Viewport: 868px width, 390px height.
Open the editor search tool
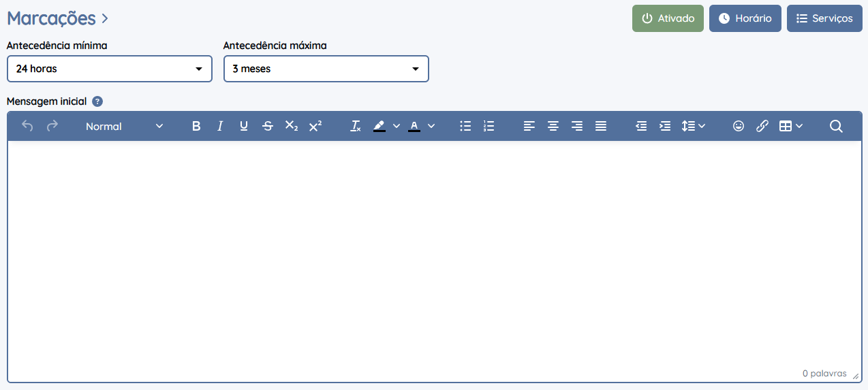[x=836, y=126]
